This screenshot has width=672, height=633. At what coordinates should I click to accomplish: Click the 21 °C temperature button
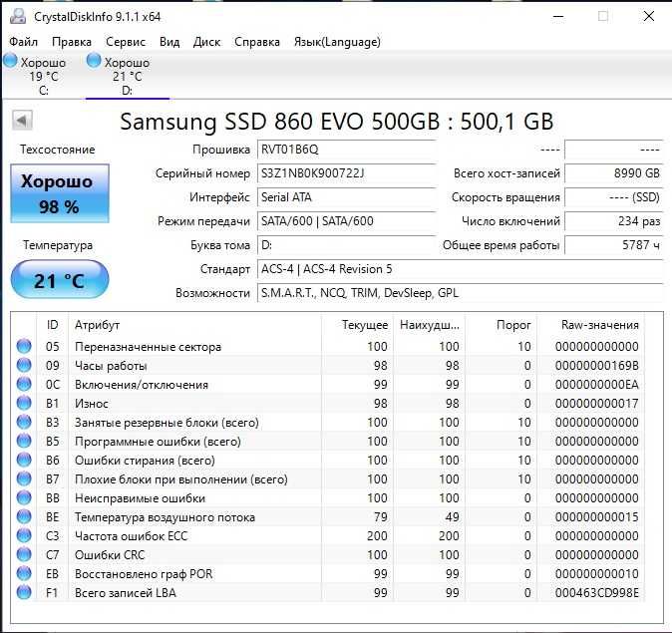pos(60,280)
